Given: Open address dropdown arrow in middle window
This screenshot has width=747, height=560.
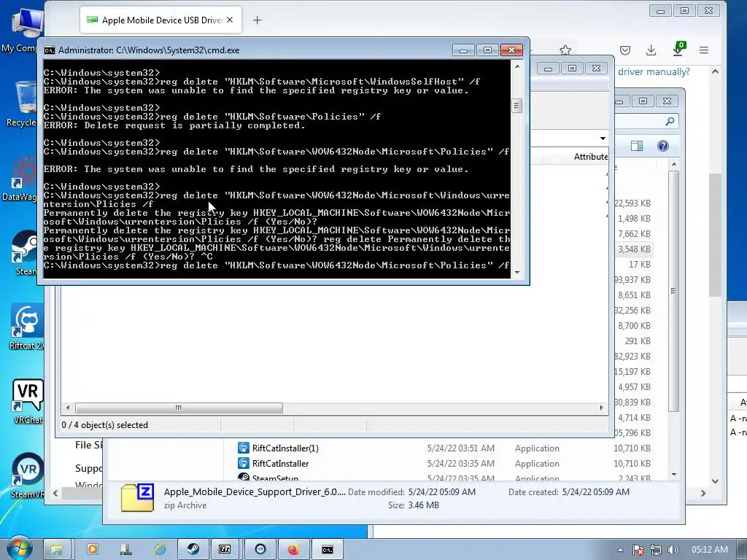Looking at the screenshot, I should click(x=603, y=139).
